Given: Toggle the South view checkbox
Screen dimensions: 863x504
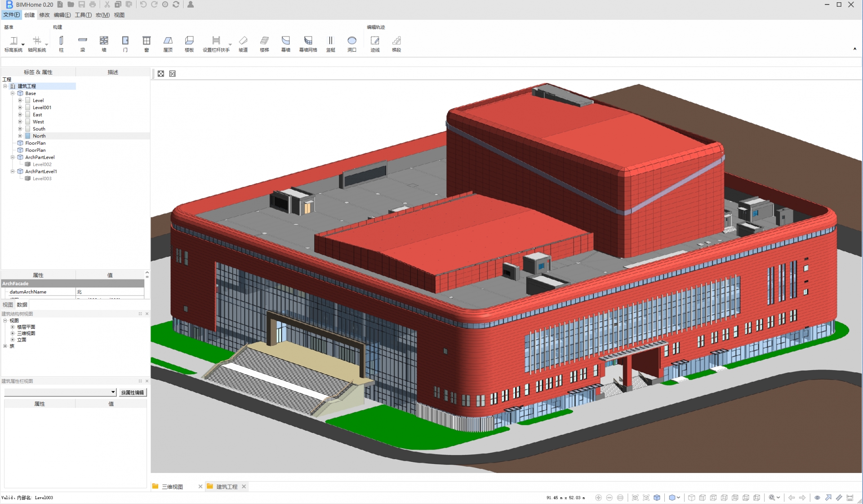Looking at the screenshot, I should click(28, 129).
